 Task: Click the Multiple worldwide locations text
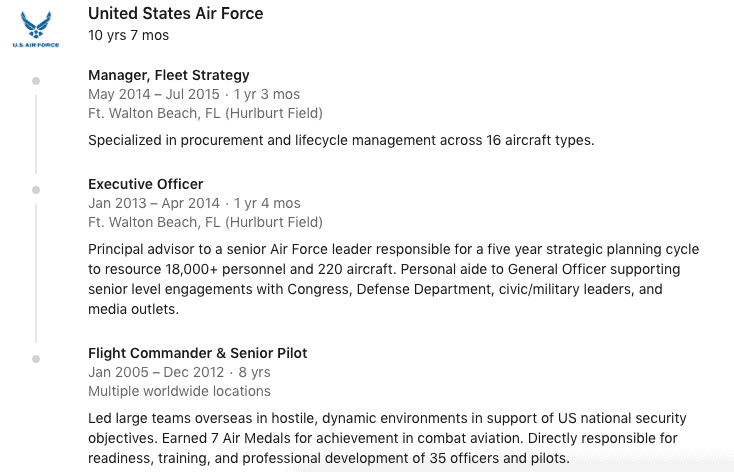coord(179,391)
